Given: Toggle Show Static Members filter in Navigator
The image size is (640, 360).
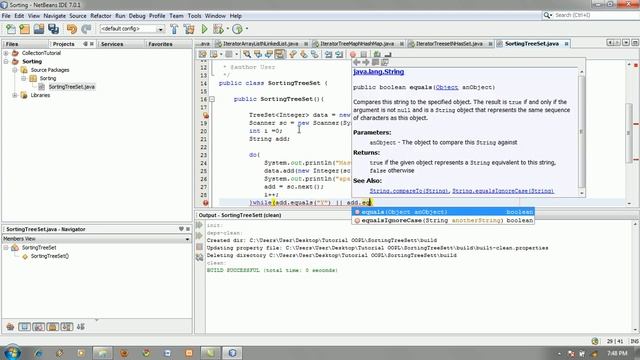Looking at the screenshot, I should click(x=38, y=327).
